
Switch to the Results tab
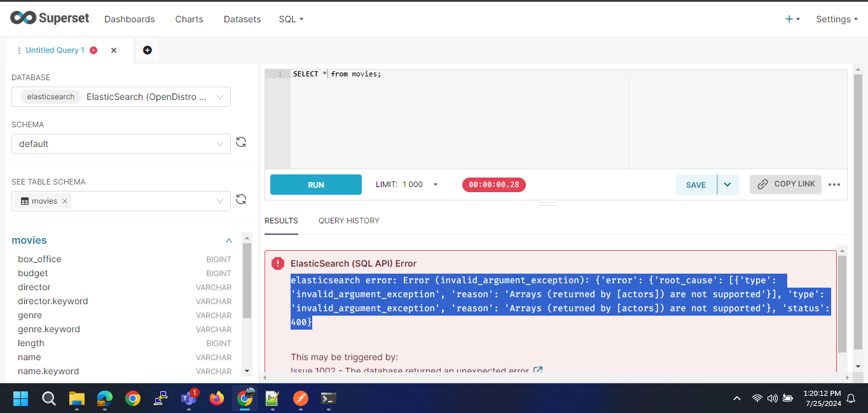[x=281, y=221]
